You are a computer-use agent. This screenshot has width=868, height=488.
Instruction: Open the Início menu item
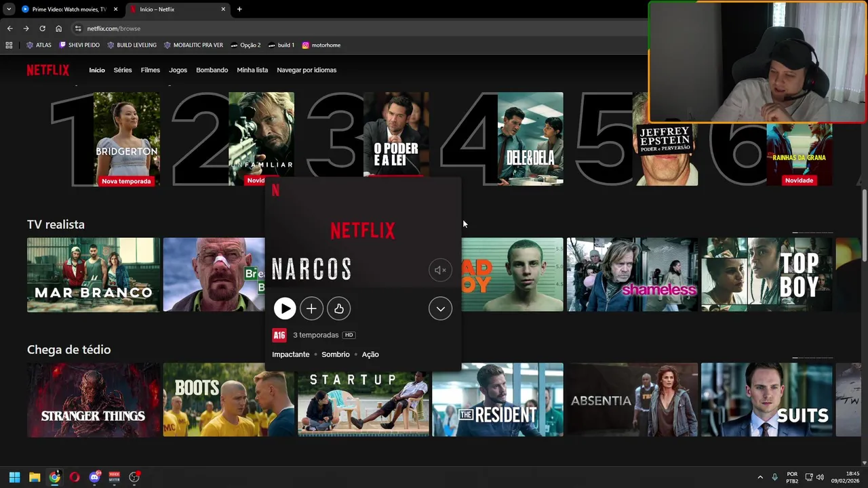click(97, 70)
